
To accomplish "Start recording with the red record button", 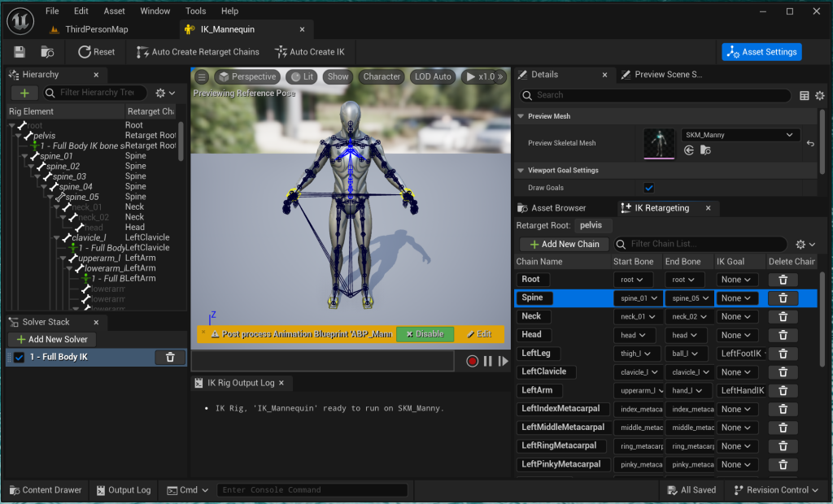I will click(x=472, y=361).
